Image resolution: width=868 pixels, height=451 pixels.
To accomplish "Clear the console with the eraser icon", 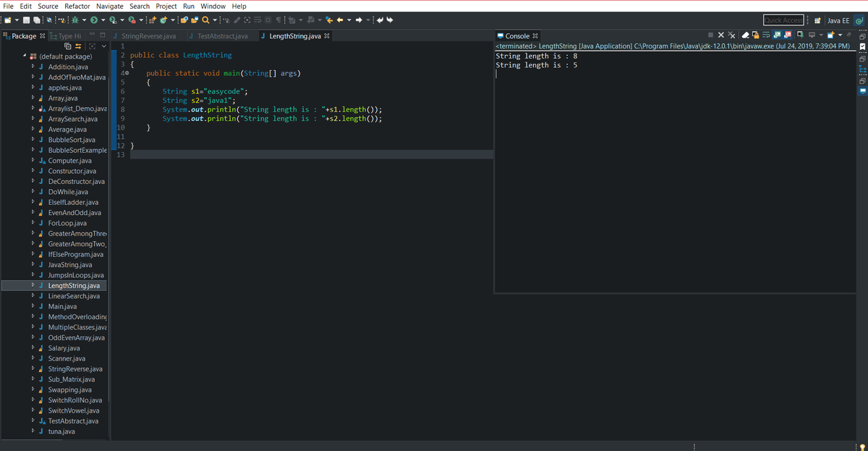I will (x=745, y=35).
